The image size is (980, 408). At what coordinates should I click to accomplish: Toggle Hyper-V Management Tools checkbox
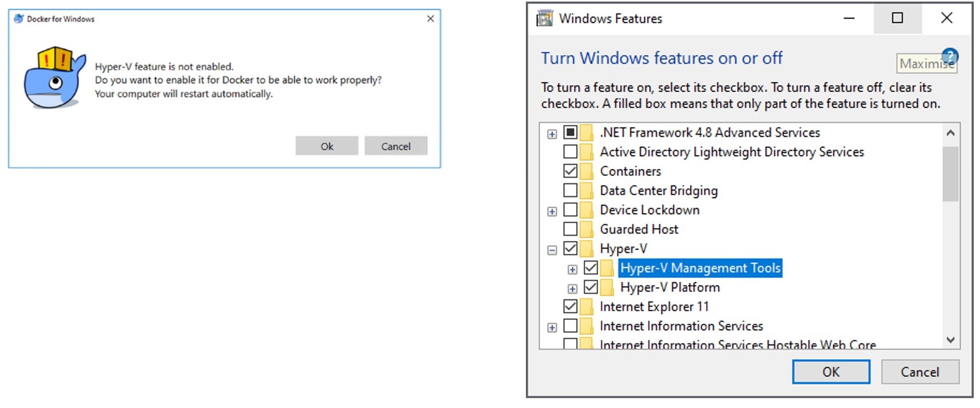(x=591, y=268)
